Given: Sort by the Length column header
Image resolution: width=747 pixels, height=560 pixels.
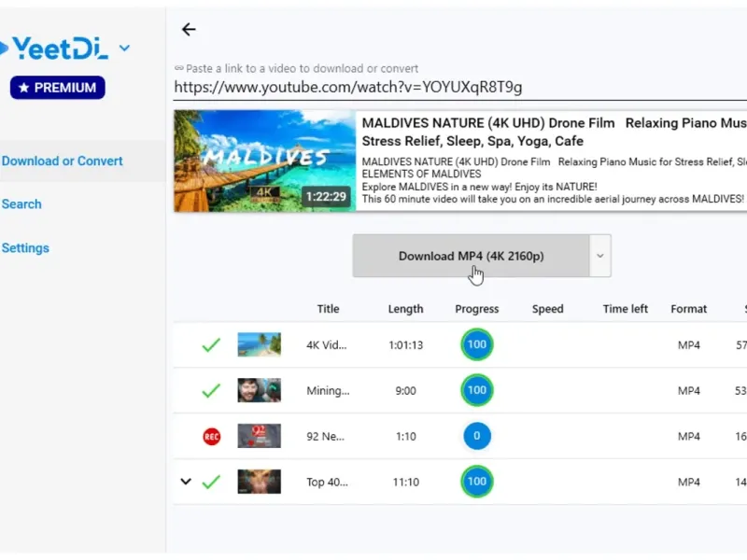Looking at the screenshot, I should point(405,309).
